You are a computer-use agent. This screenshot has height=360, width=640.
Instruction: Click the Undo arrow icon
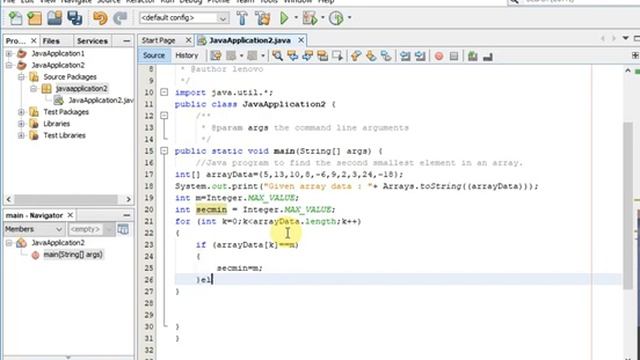[100, 18]
